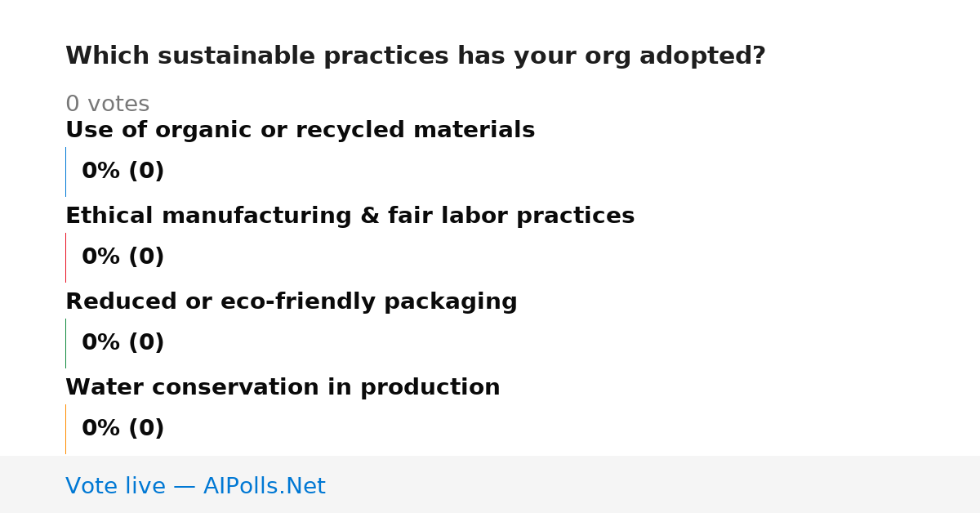Screen dimensions: 980x513
Task: Click the orange bar for water conservation
Action: click(65, 429)
